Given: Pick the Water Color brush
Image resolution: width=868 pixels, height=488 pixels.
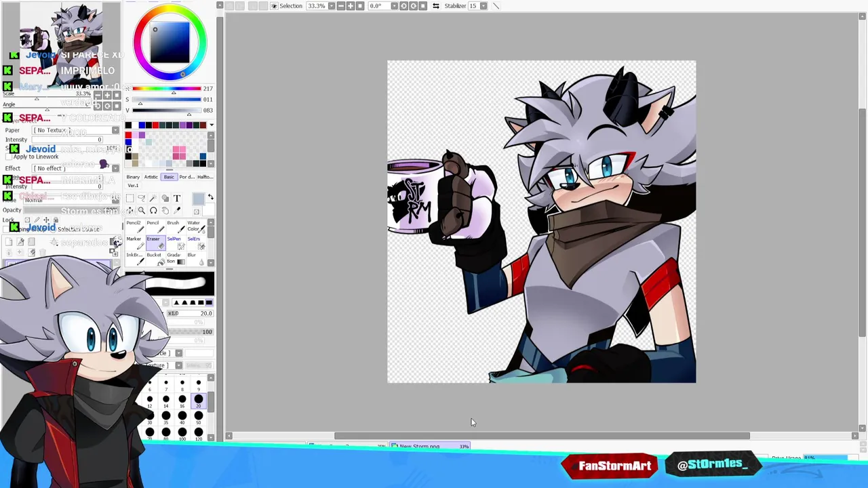Looking at the screenshot, I should click(x=196, y=227).
